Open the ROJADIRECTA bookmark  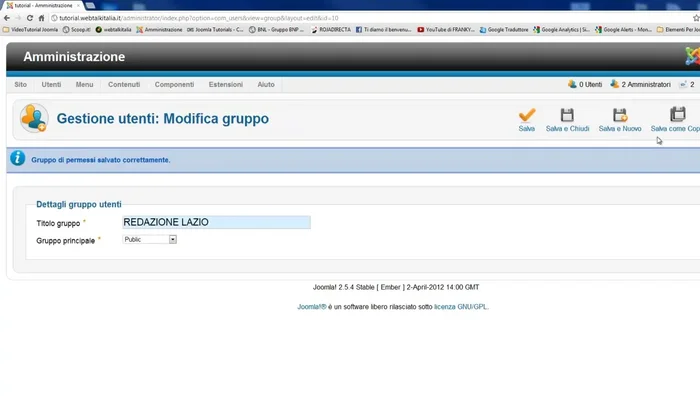coord(331,29)
